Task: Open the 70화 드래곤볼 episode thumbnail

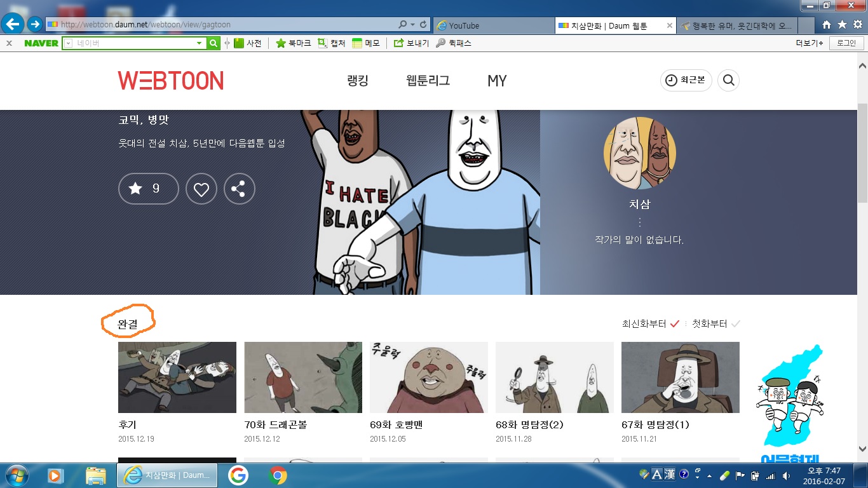Action: 303,377
